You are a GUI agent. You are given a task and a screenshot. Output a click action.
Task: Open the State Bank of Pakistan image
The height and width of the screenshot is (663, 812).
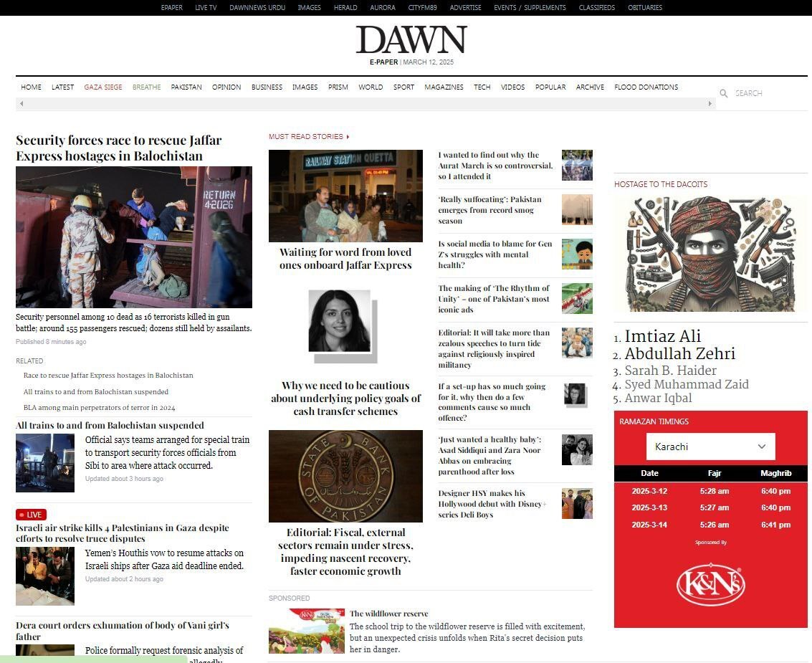[x=345, y=476]
